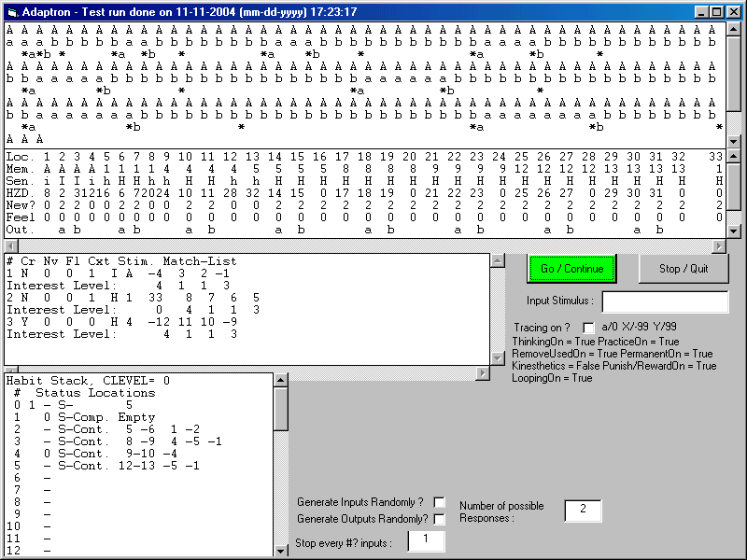Screen dimensions: 747x560
Task: Click 'ThinkingOn = True PracticeOn = True' text
Action: pos(596,342)
